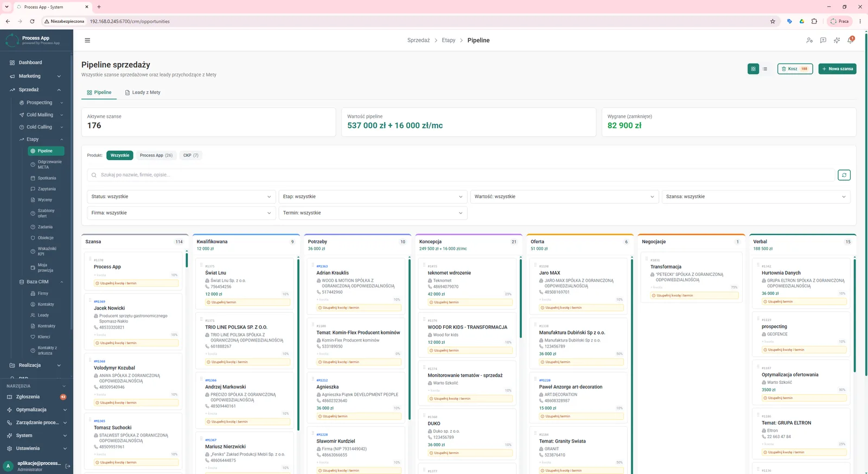Image resolution: width=868 pixels, height=474 pixels.
Task: Go back with browser back arrow
Action: (8, 21)
